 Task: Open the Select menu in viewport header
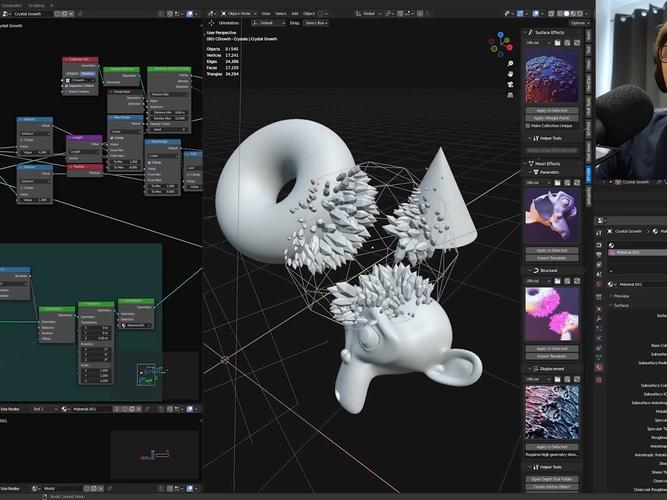pos(281,14)
